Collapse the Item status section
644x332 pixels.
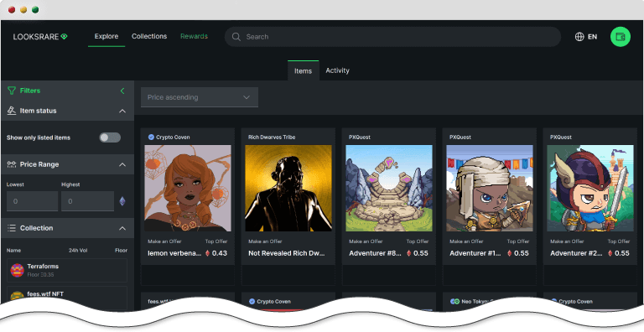coord(122,111)
